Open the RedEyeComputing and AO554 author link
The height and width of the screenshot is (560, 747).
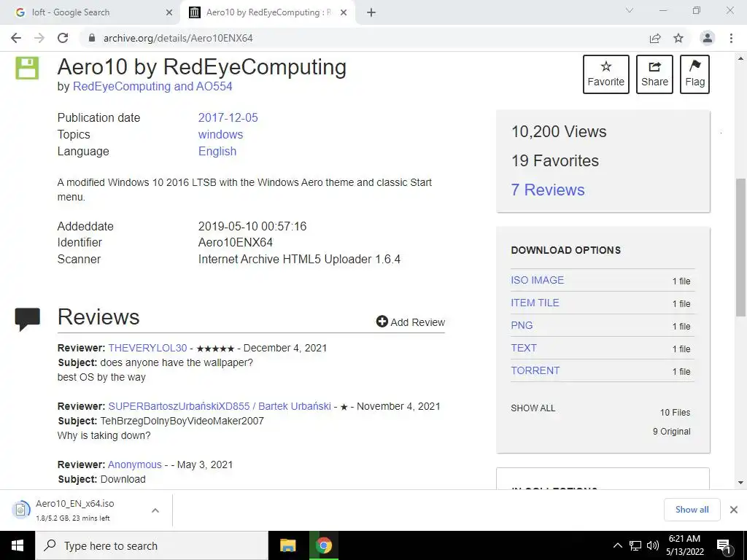pyautogui.click(x=152, y=86)
